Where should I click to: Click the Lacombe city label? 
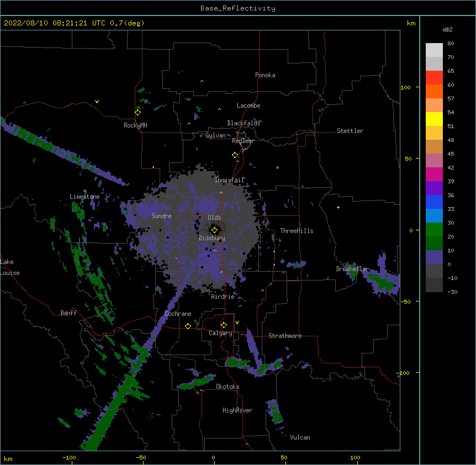click(248, 105)
